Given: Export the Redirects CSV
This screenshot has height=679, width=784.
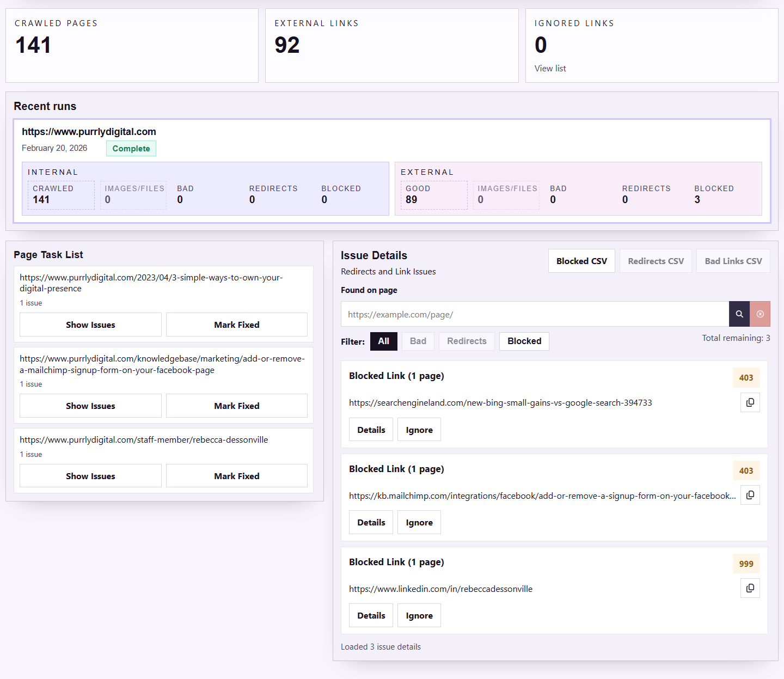Looking at the screenshot, I should [x=656, y=261].
